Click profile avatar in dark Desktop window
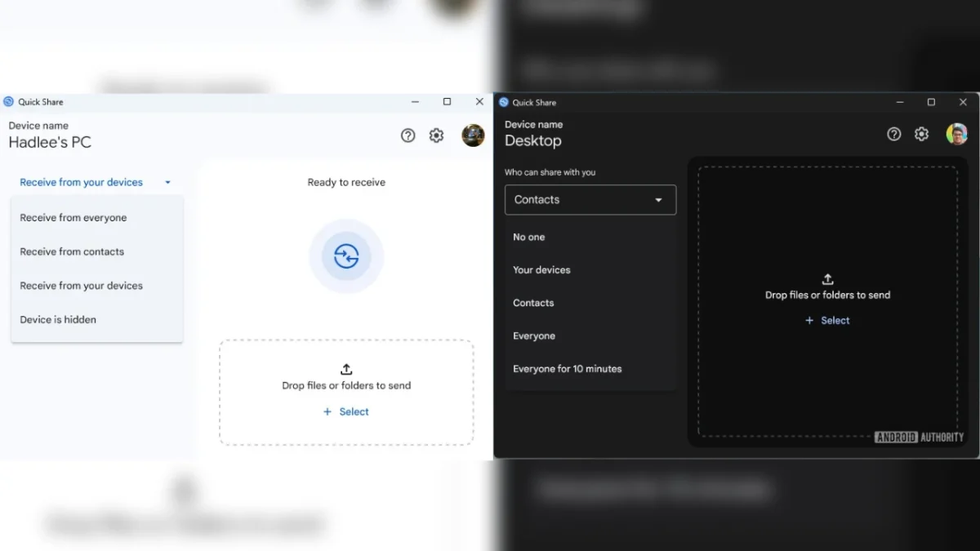Viewport: 980px width, 551px height. pos(956,134)
